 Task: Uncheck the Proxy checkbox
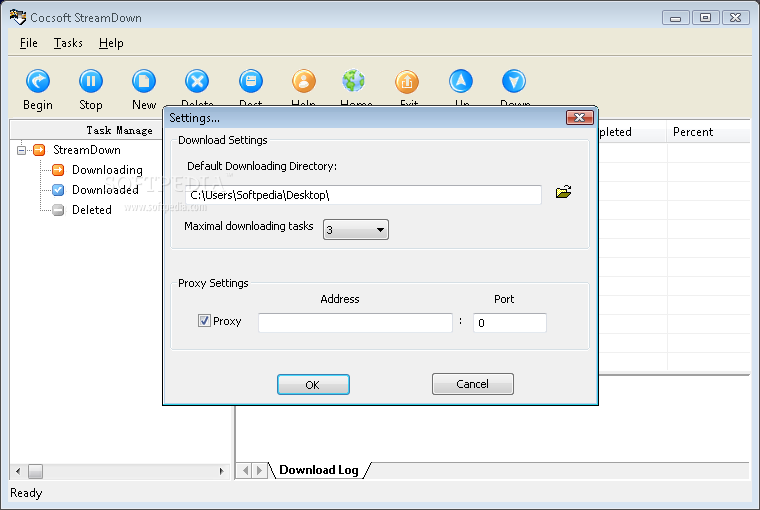pos(204,320)
